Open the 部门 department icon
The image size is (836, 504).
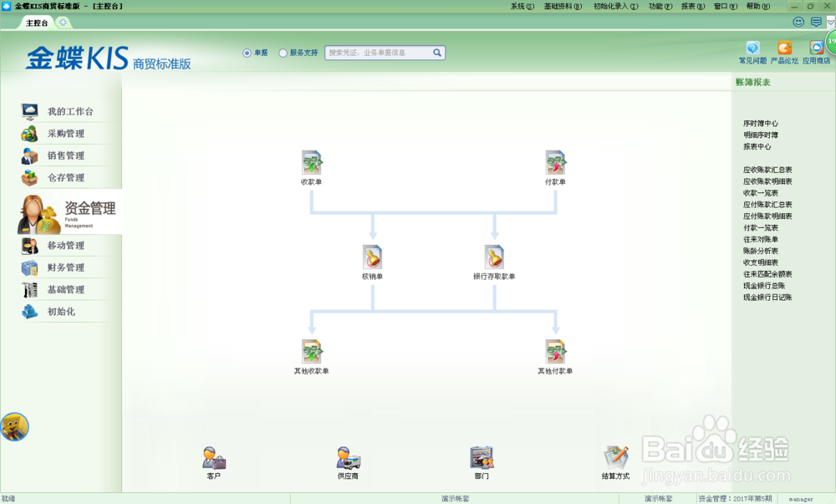tap(482, 458)
